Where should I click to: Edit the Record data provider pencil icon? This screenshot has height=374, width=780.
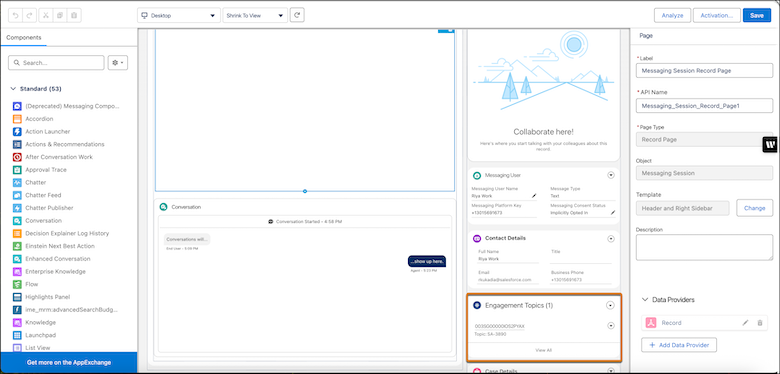point(745,323)
